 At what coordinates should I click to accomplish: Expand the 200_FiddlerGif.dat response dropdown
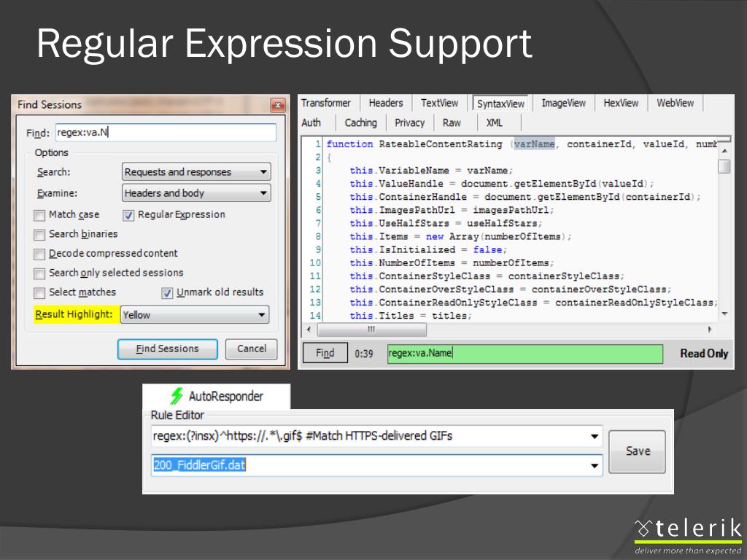[x=594, y=466]
